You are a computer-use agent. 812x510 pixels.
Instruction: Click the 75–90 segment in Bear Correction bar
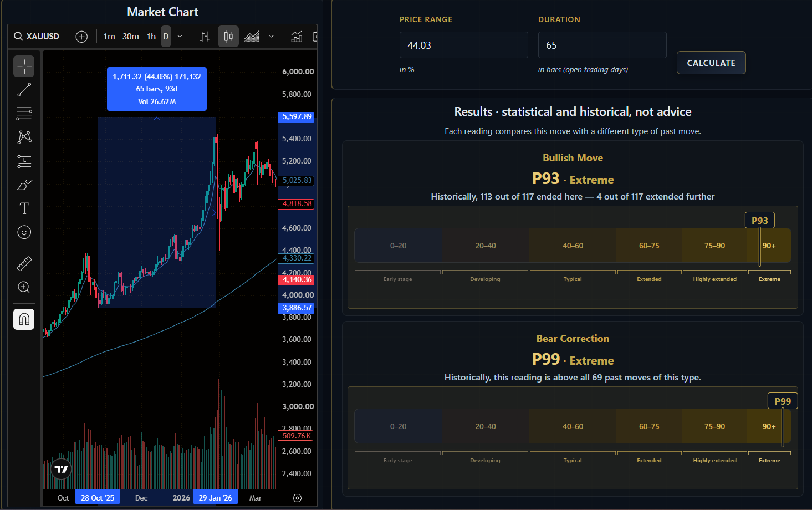coord(714,426)
